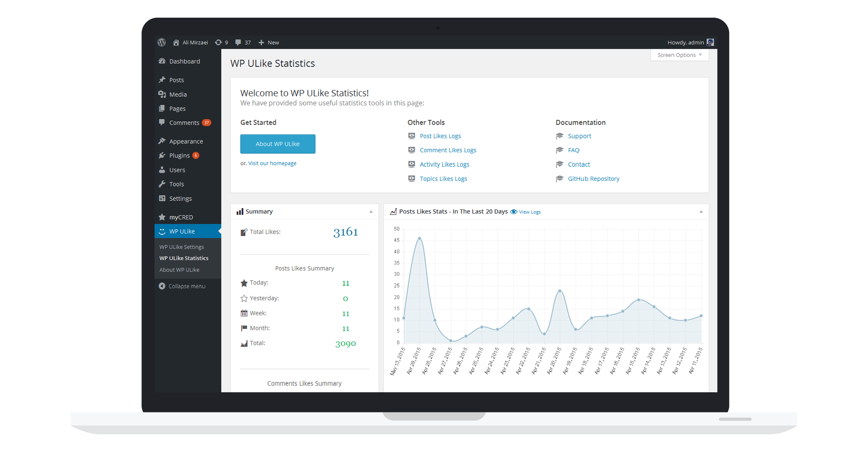
Task: Collapse the Posts Likes Stats panel
Action: pos(701,212)
